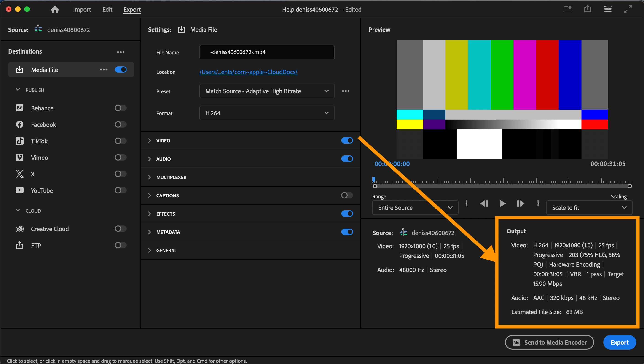Disable the Effects toggle switch
The image size is (644, 364).
(347, 214)
